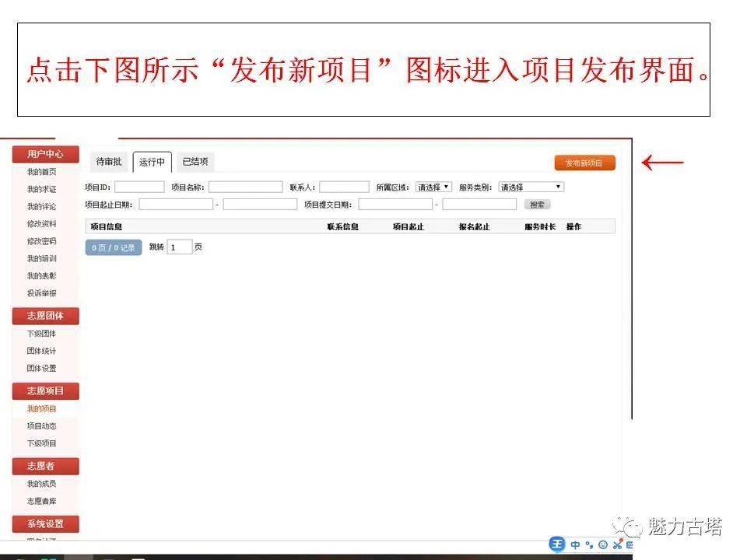Click the orange 发布新项目 button
Image resolution: width=747 pixels, height=560 pixels.
click(x=584, y=163)
